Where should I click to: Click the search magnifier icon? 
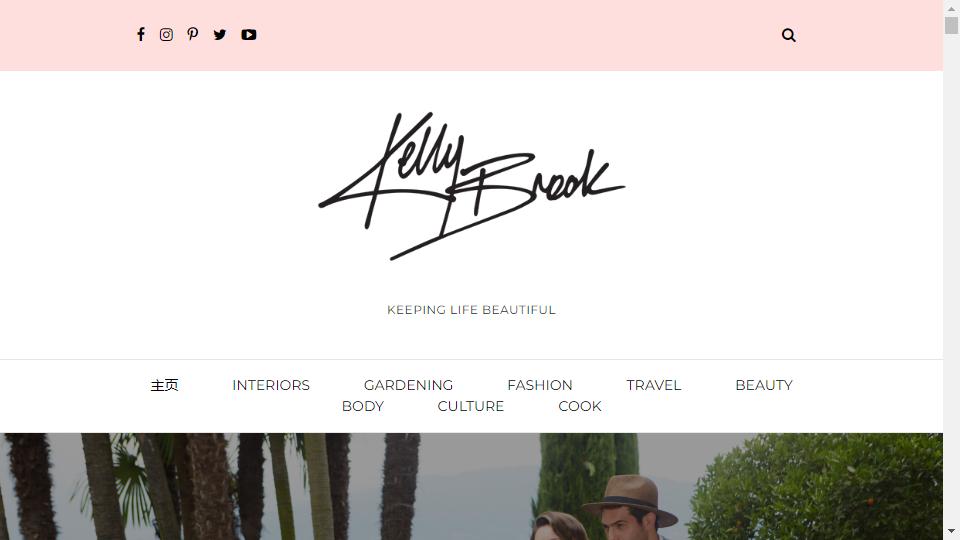(x=789, y=35)
